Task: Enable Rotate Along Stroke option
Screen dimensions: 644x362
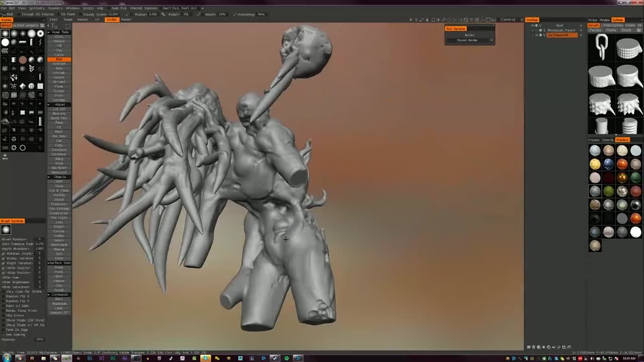Action: click(x=4, y=311)
